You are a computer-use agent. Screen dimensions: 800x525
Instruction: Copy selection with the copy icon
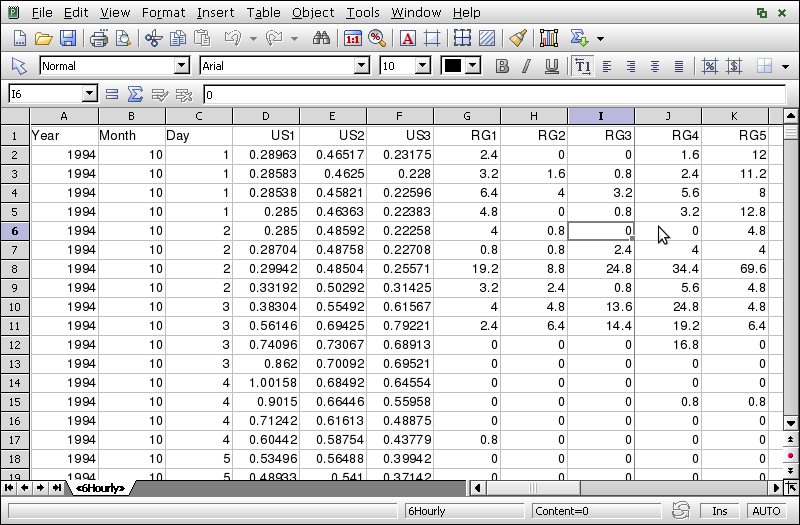click(x=178, y=38)
